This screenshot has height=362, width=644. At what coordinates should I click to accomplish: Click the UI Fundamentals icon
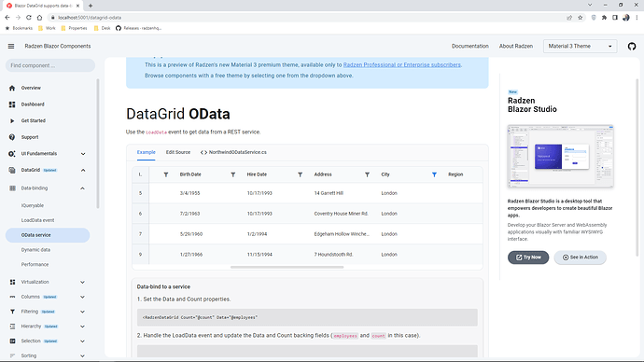(12, 154)
